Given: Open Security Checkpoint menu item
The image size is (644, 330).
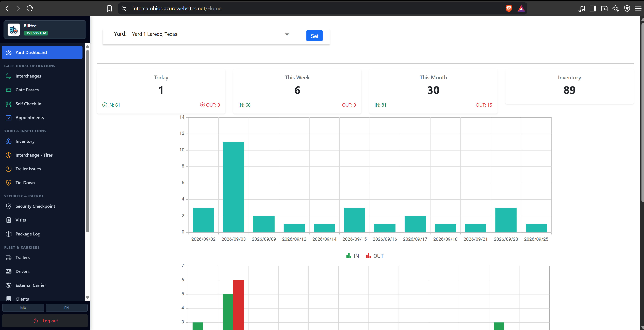Looking at the screenshot, I should (42, 206).
